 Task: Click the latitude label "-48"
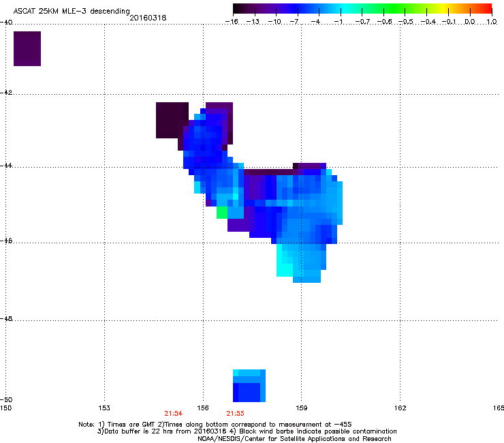click(6, 318)
